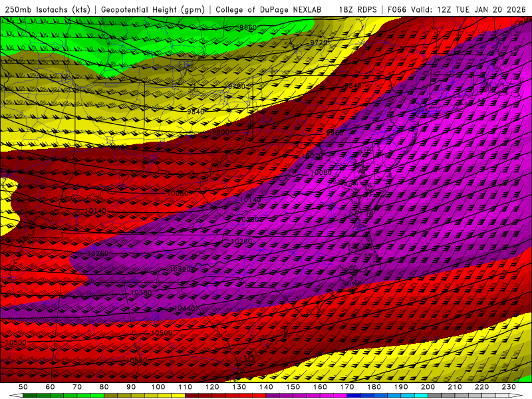Click the legend value 110
The height and width of the screenshot is (399, 532).
[x=186, y=387]
